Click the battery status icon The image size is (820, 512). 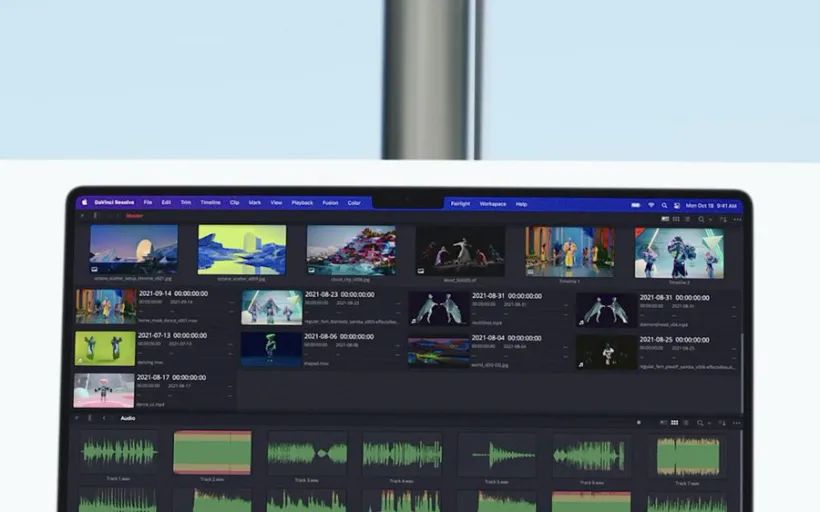click(x=636, y=204)
